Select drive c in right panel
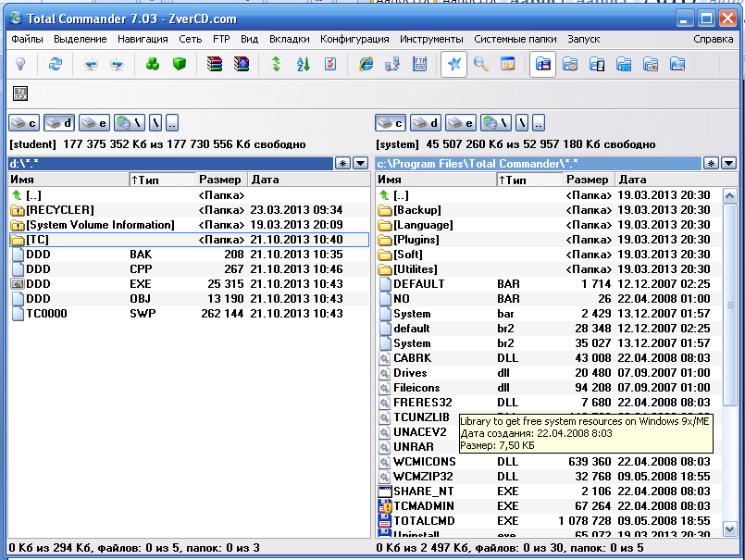Image resolution: width=745 pixels, height=560 pixels. coord(391,123)
